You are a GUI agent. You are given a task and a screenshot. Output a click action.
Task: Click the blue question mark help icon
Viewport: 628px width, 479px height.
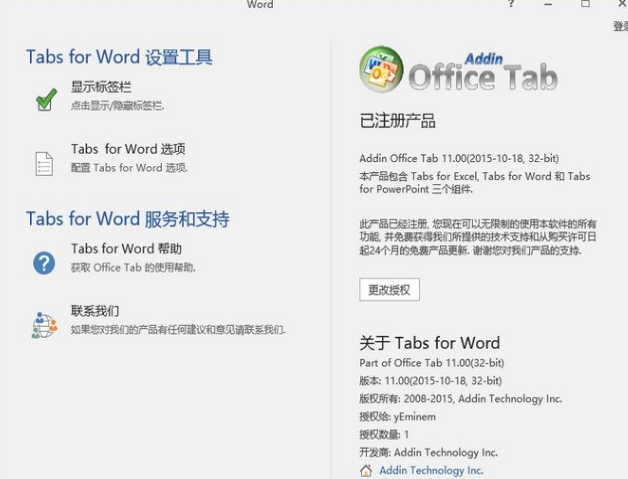tap(44, 263)
